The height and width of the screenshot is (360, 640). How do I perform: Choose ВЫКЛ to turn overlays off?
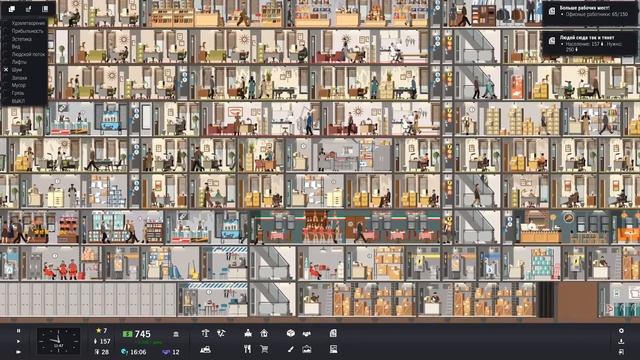(x=18, y=101)
